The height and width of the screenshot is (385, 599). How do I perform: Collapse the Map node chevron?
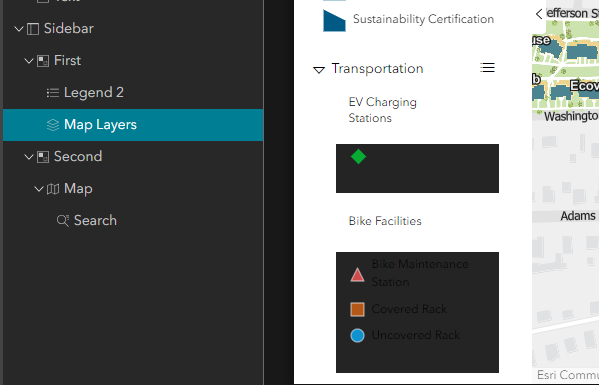39,189
